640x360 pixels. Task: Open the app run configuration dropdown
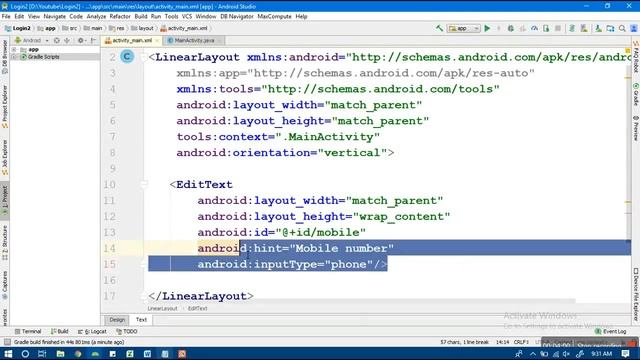click(464, 29)
